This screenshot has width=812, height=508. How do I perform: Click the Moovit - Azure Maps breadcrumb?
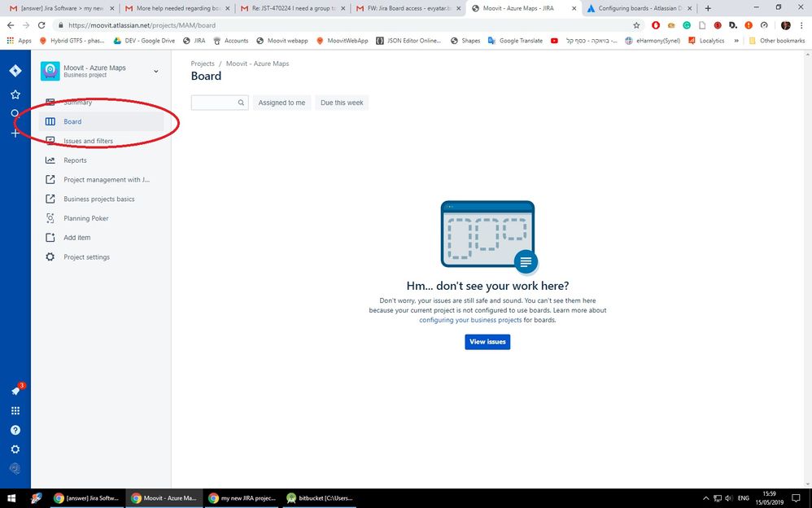[257, 63]
